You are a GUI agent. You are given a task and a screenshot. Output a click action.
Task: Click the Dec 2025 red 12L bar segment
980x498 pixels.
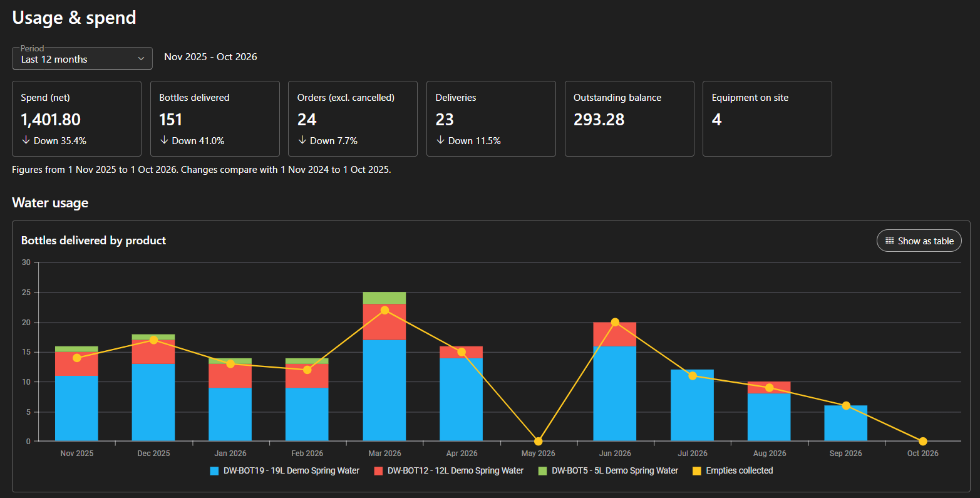pyautogui.click(x=153, y=352)
